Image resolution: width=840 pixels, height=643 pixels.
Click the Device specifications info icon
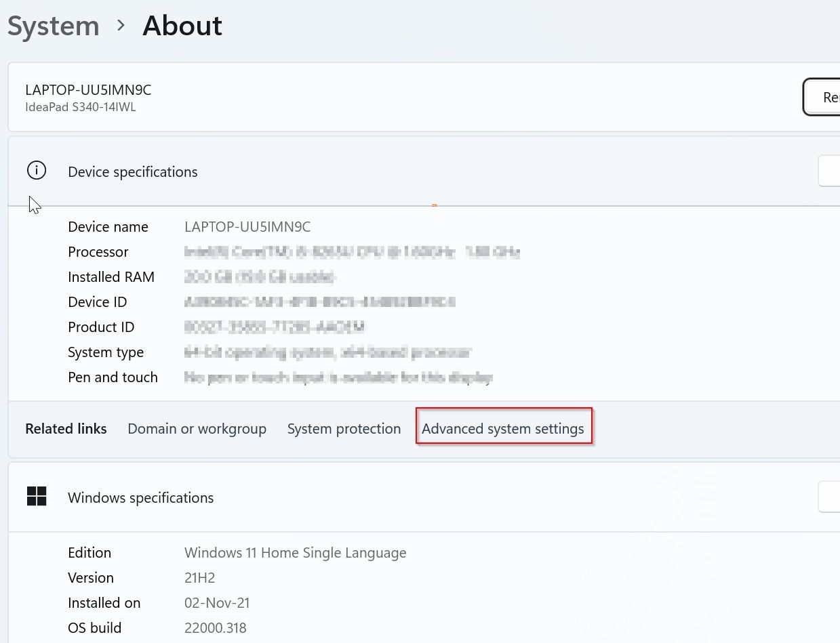click(x=37, y=171)
